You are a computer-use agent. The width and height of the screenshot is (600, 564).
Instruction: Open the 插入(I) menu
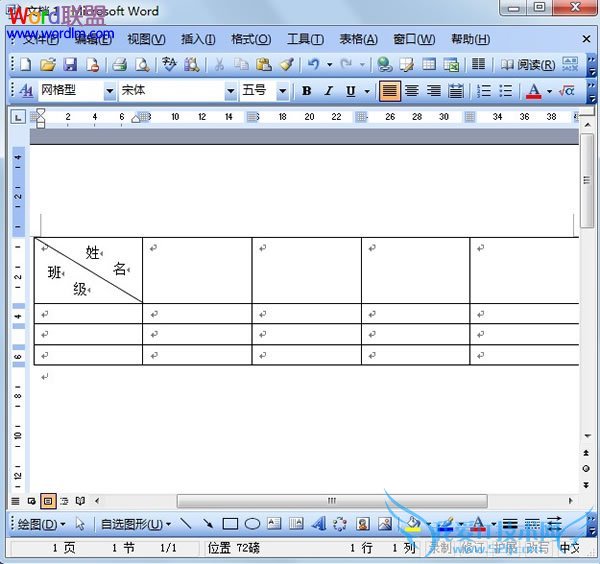point(198,39)
